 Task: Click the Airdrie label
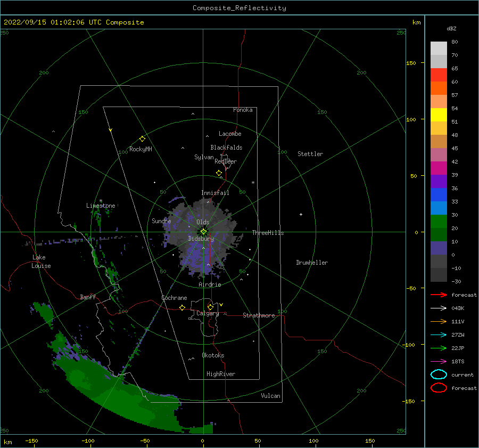(x=210, y=284)
